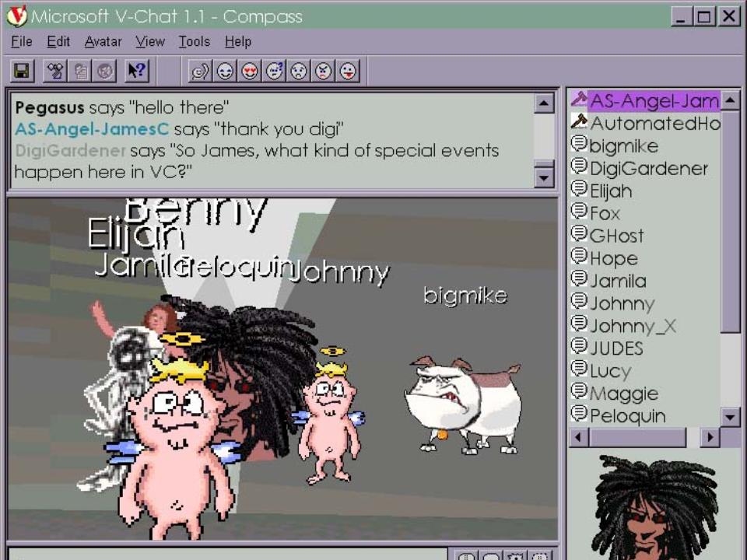Click the down arrow of the member list scrollbar
This screenshot has height=560, width=747.
pos(730,417)
